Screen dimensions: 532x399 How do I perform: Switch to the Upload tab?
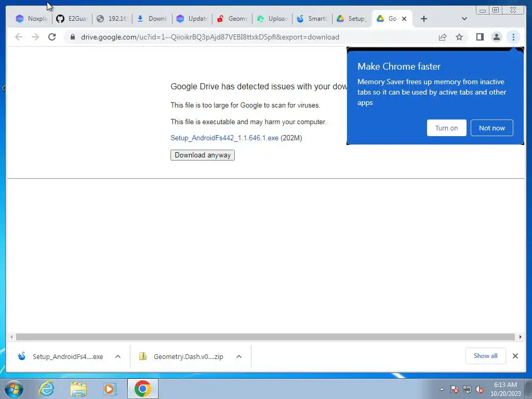point(272,19)
